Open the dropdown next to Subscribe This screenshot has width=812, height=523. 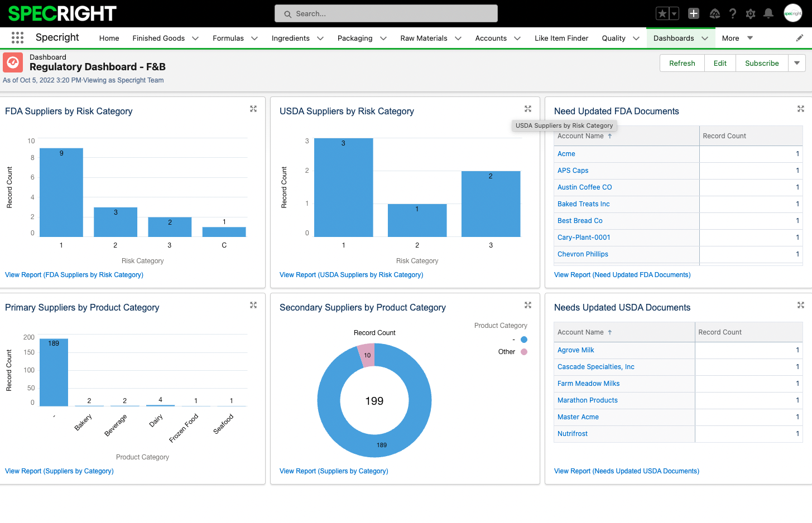[796, 63]
